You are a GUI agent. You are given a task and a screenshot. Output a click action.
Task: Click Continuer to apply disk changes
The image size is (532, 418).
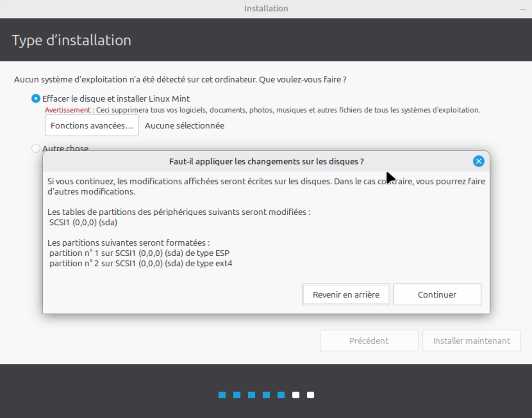pos(437,295)
